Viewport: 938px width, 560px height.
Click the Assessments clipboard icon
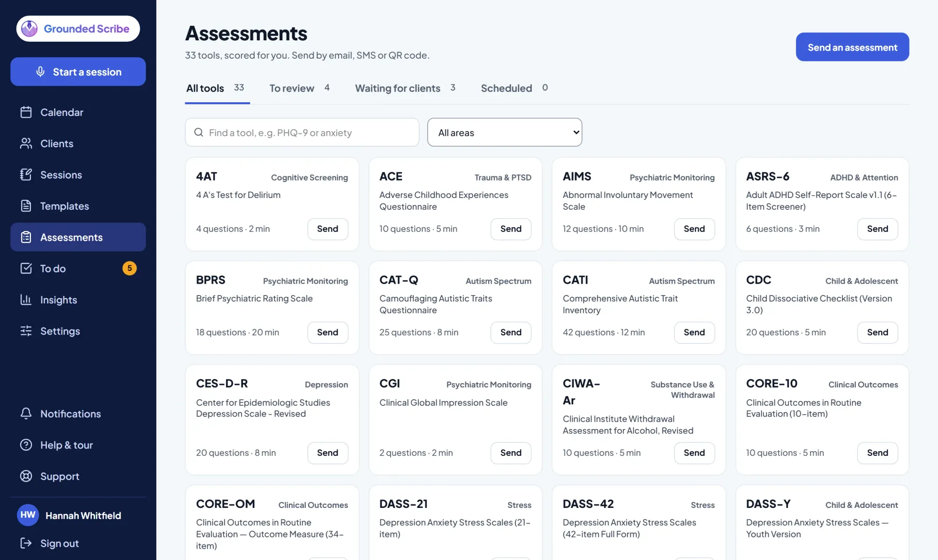point(26,237)
